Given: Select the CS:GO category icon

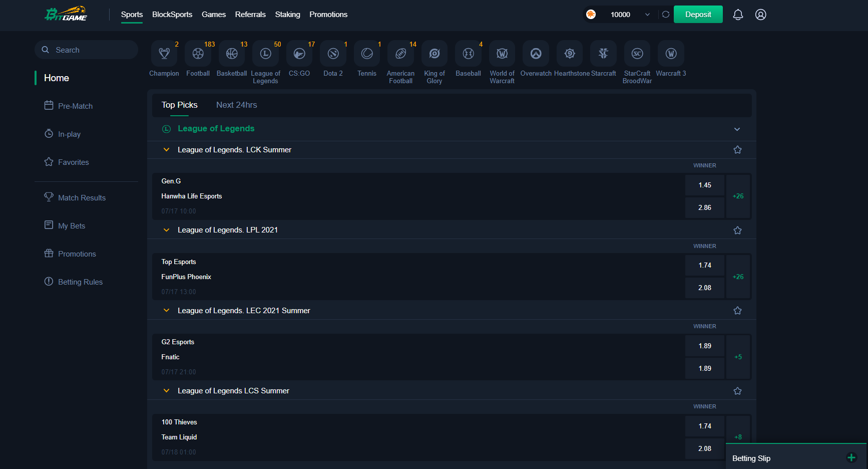Looking at the screenshot, I should tap(299, 54).
